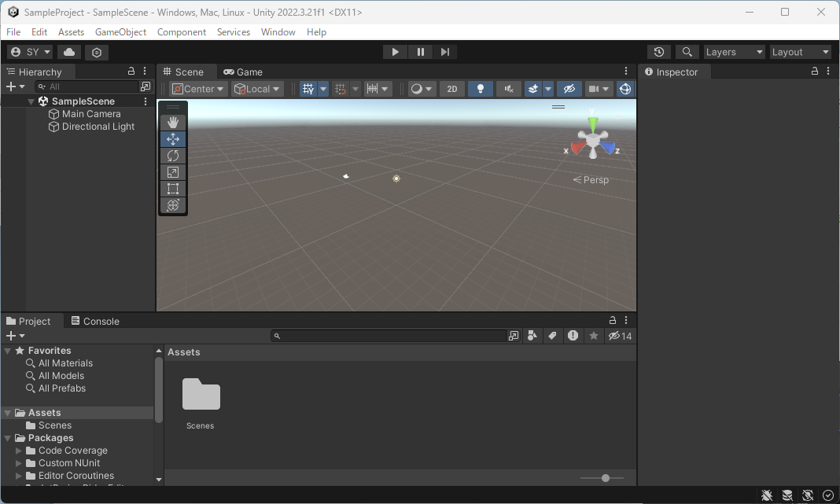
Task: Open scene camera settings dropdown
Action: click(599, 89)
